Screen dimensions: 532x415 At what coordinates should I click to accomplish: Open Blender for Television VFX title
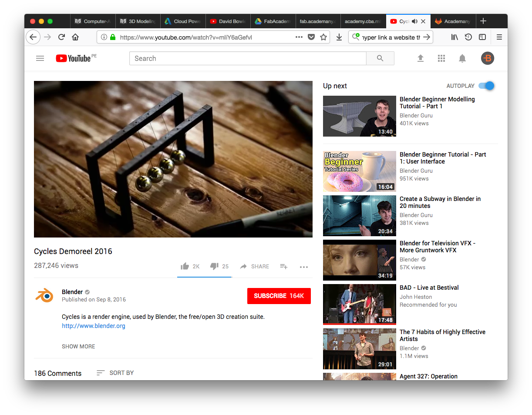coord(438,247)
